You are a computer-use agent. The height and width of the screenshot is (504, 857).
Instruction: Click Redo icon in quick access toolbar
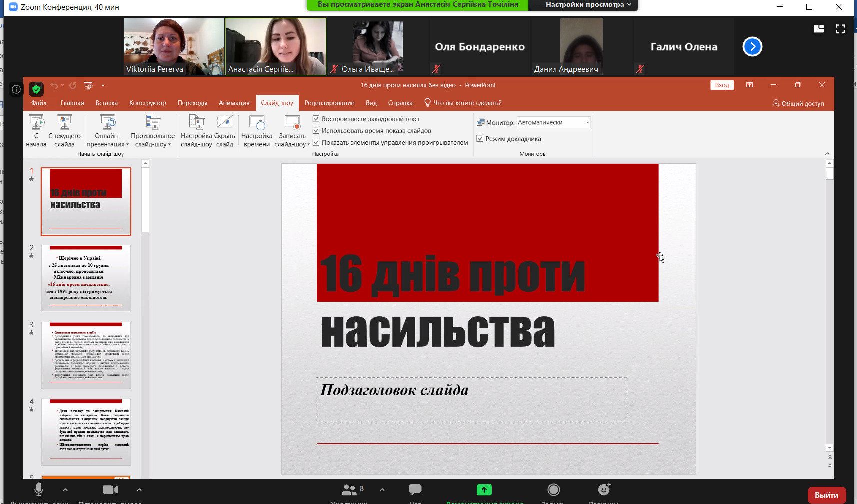(x=73, y=85)
